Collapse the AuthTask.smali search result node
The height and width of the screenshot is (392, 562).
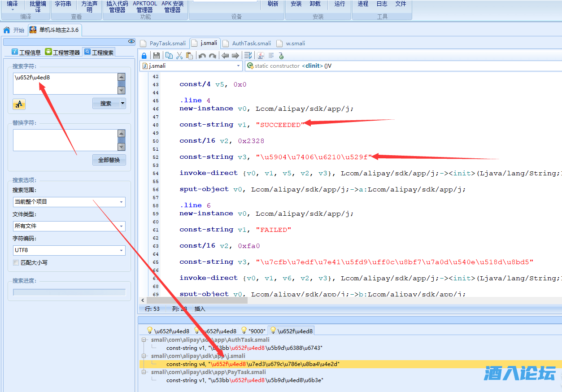(x=144, y=340)
